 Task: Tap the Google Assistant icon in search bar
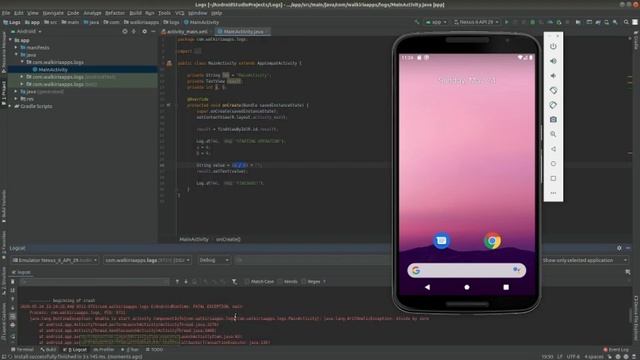coord(516,270)
